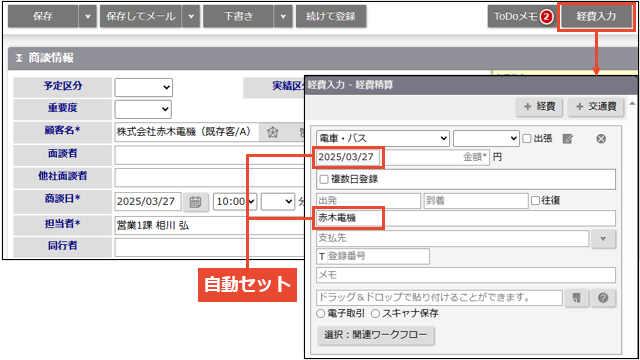The image size is (640, 360).
Task: Click the scroll up arrow in expense panel
Action: tap(632, 104)
